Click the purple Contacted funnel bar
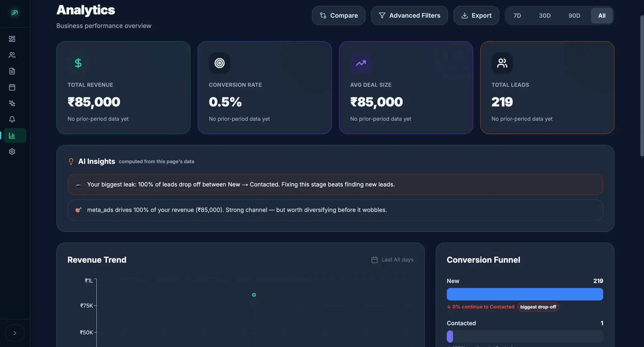 tap(450, 336)
